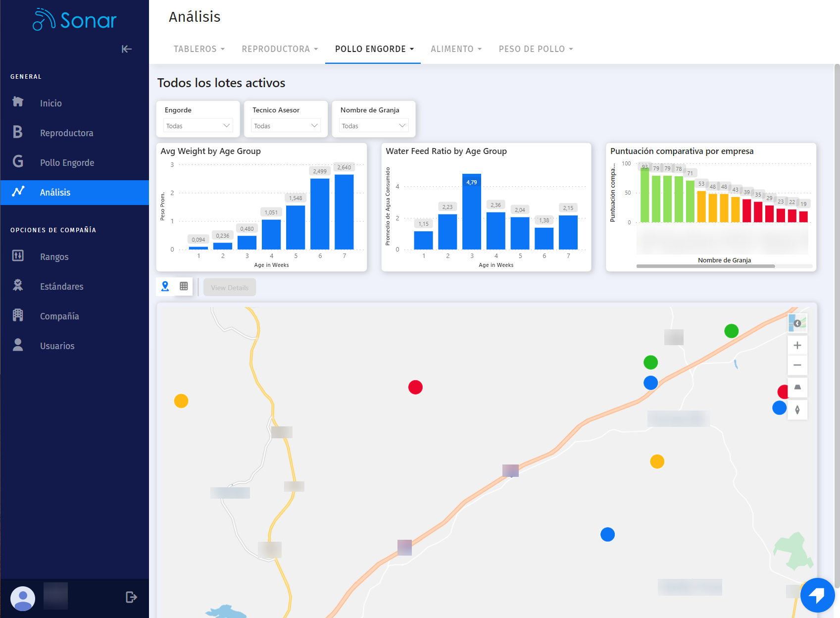The image size is (840, 618).
Task: Select the 4,79 bar in Water Feed chart
Action: click(x=472, y=211)
